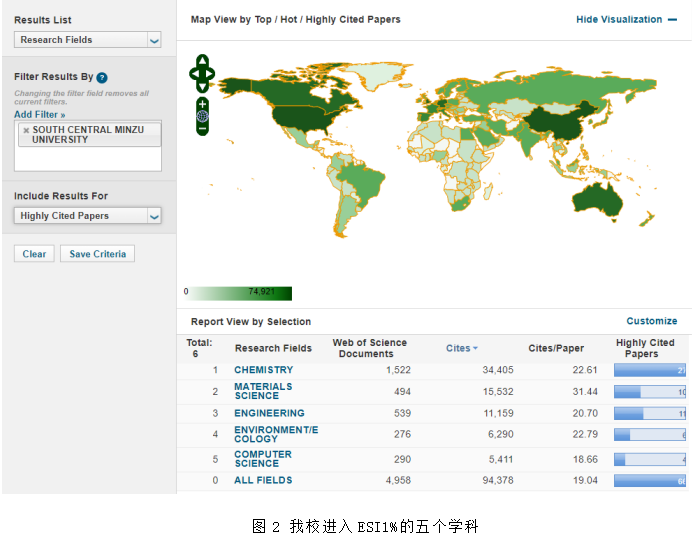Click the Clear button

(34, 254)
